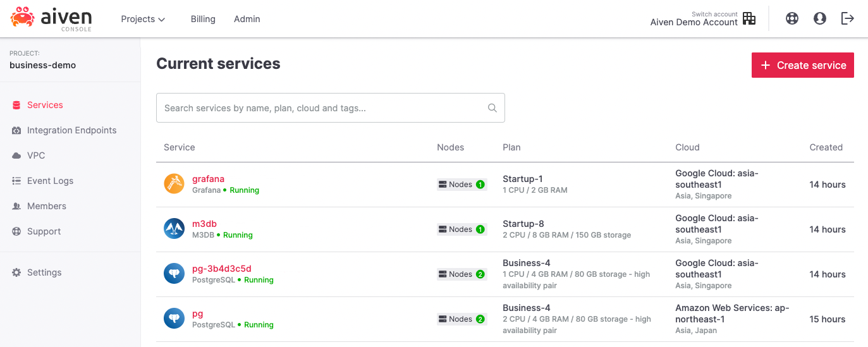868x347 pixels.
Task: Click the search magnifier icon
Action: [492, 108]
